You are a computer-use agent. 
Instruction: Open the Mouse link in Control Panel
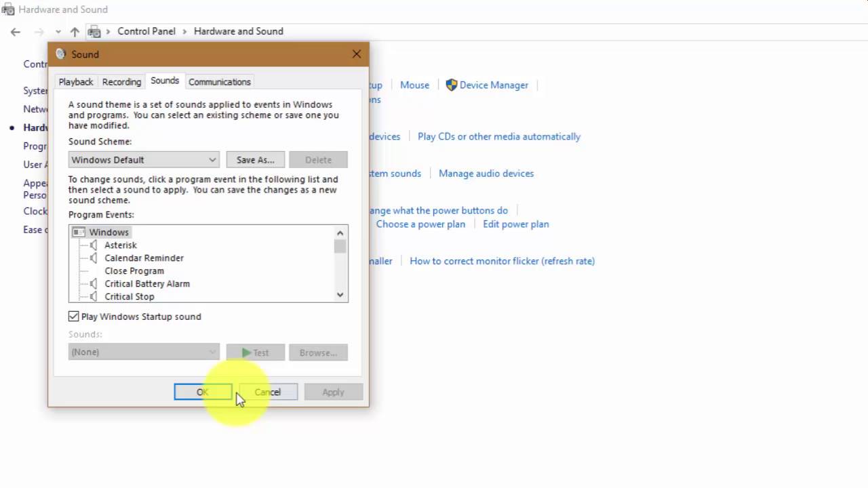(414, 85)
